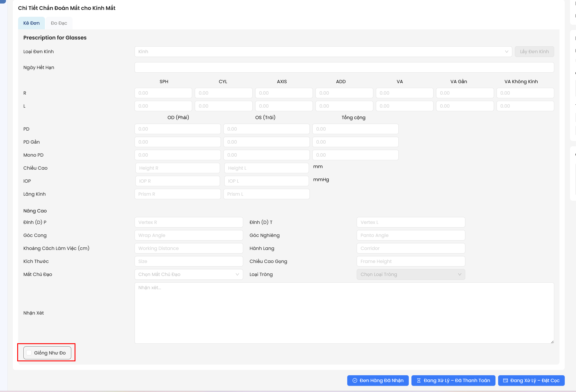Select the VA Gần field for row L
576x392 pixels.
[465, 106]
